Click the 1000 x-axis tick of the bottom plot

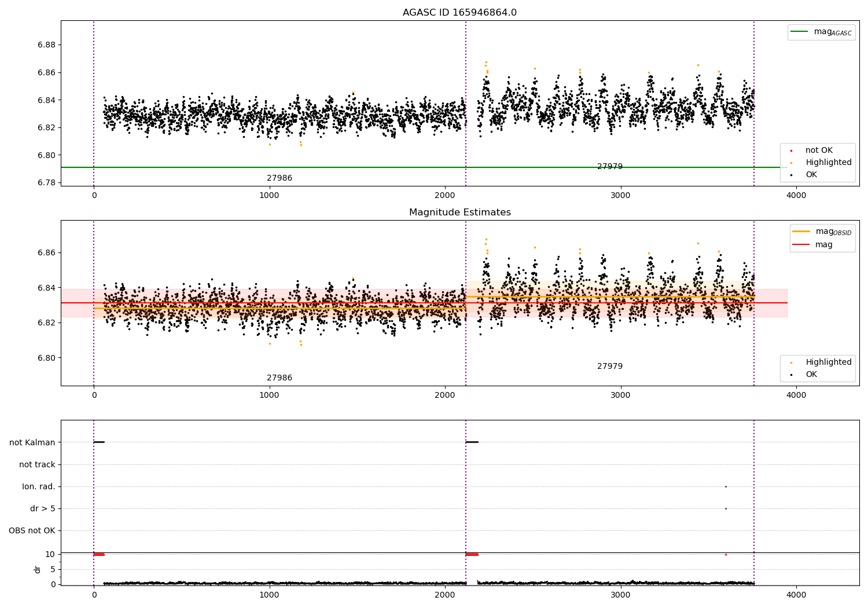(270, 595)
